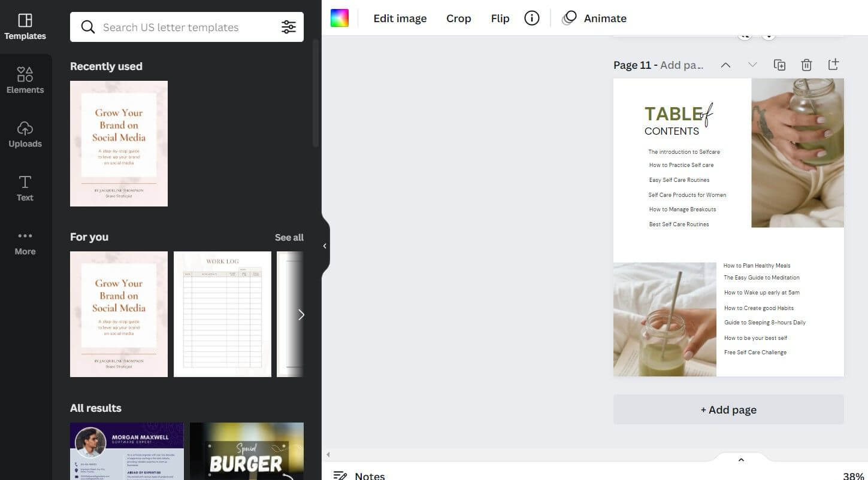
Task: Open the Templates sidebar tab
Action: [25, 27]
